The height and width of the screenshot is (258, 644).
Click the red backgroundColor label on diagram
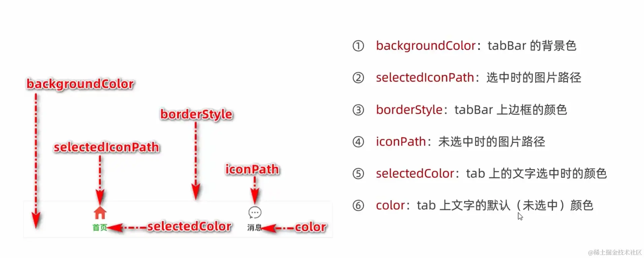(x=80, y=84)
